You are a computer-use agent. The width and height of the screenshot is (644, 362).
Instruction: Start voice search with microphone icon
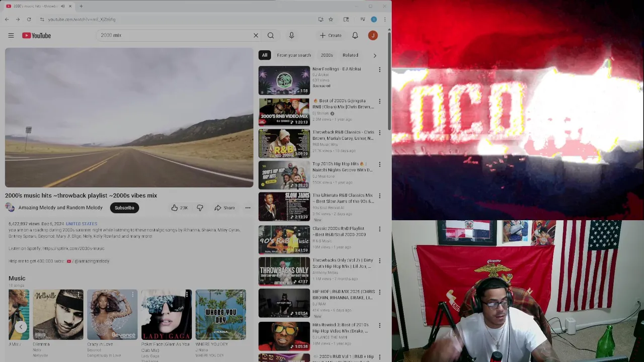click(291, 35)
